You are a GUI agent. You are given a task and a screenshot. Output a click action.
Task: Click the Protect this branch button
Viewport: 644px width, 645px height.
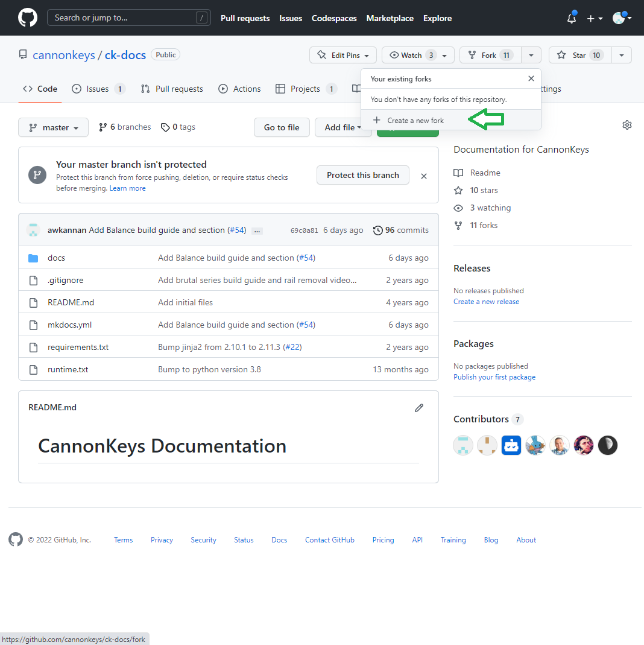point(362,175)
